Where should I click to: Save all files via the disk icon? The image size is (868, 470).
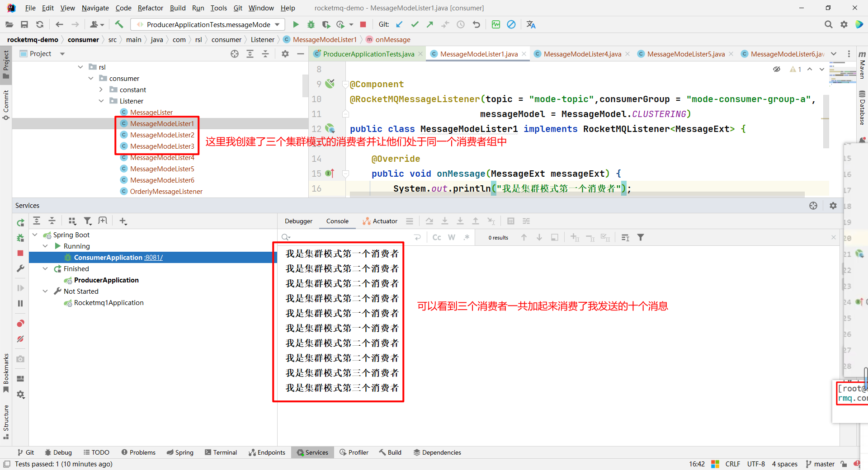tap(24, 24)
